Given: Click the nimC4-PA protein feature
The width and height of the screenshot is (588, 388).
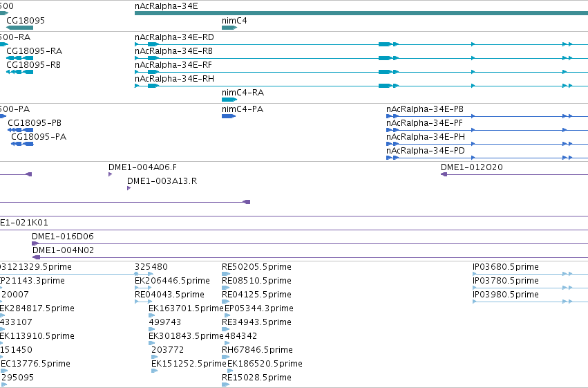Looking at the screenshot, I should (229, 116).
